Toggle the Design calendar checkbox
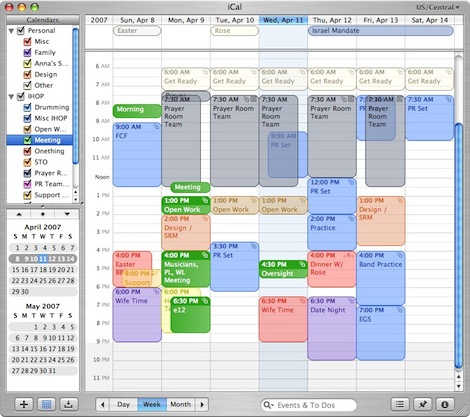Viewport: 470px width, 417px height. click(x=27, y=74)
